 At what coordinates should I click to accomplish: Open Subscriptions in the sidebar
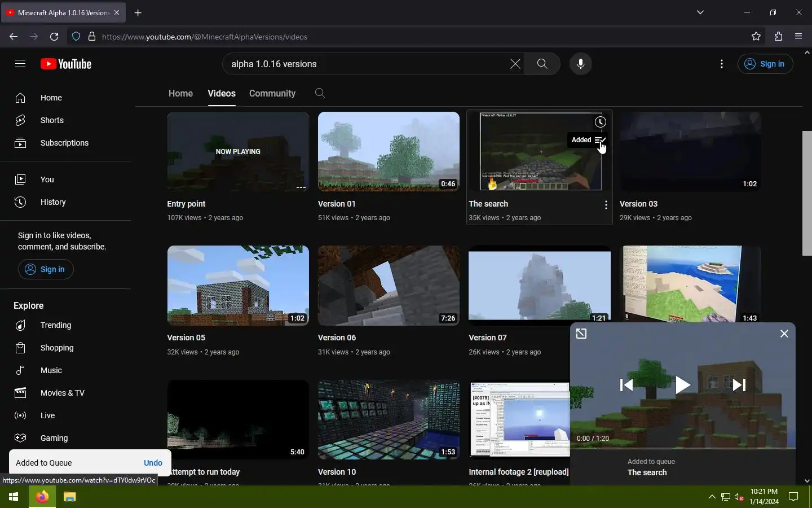click(65, 143)
